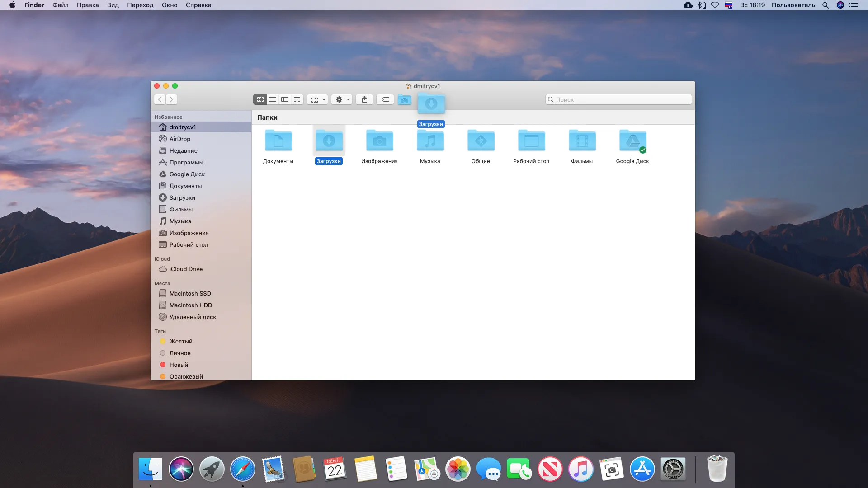Open Фильмы in the sidebar

(201, 209)
